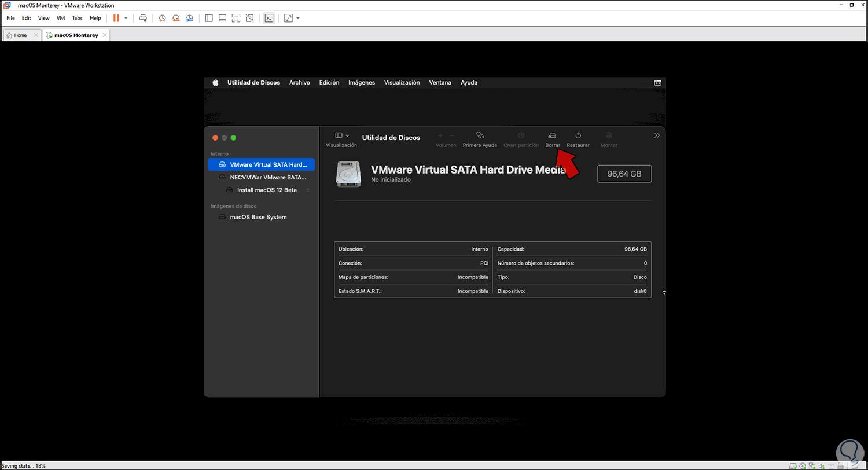This screenshot has width=868, height=470.
Task: Take a snapshot of the virtual machine
Action: coord(162,18)
